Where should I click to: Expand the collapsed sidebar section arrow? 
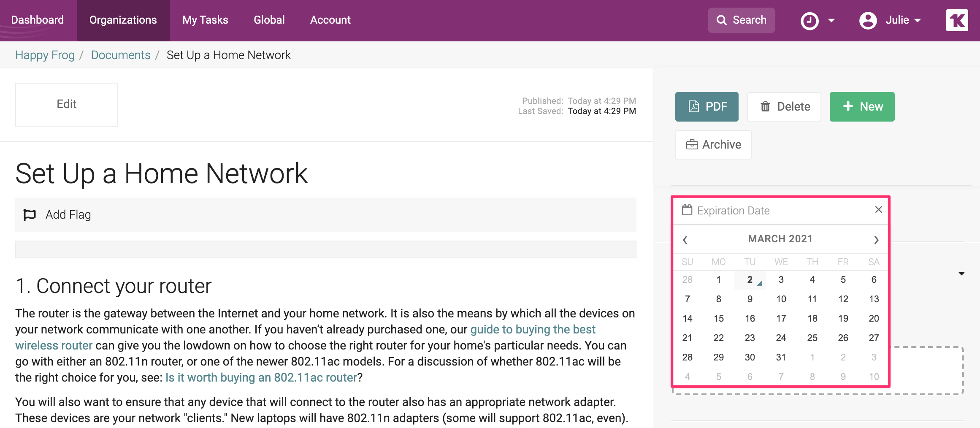(x=961, y=274)
